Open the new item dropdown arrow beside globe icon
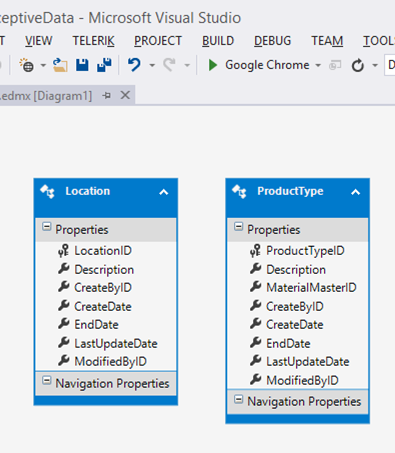Screen dimensions: 395x453 coord(43,65)
